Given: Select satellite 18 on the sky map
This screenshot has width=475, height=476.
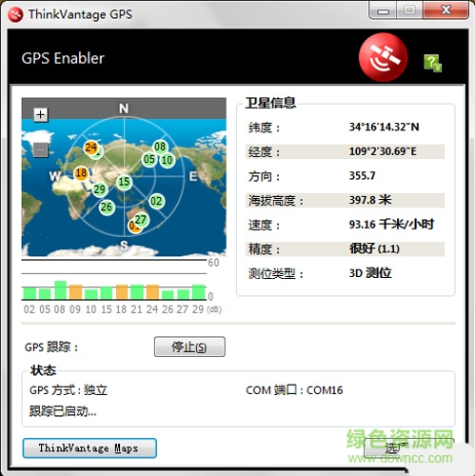Looking at the screenshot, I should click(x=81, y=173).
